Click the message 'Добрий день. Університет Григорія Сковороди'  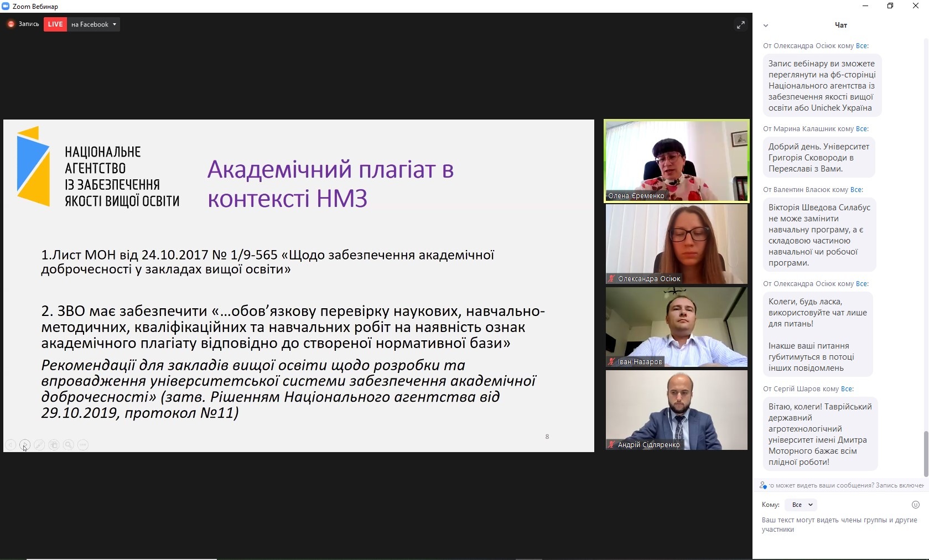[x=819, y=158]
